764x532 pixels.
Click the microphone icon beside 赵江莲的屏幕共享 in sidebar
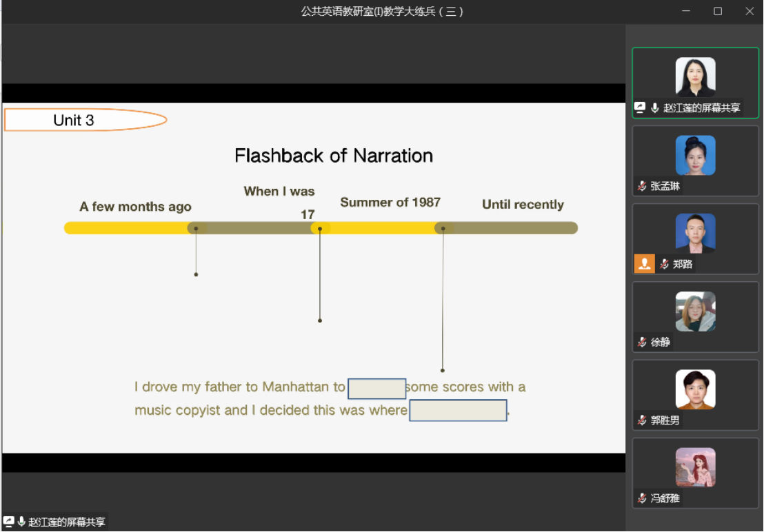(654, 108)
